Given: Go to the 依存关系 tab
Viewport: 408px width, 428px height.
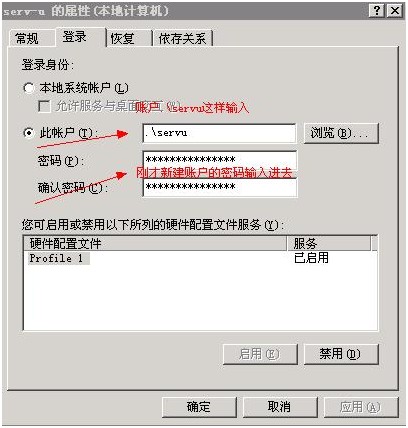Looking at the screenshot, I should [x=182, y=38].
